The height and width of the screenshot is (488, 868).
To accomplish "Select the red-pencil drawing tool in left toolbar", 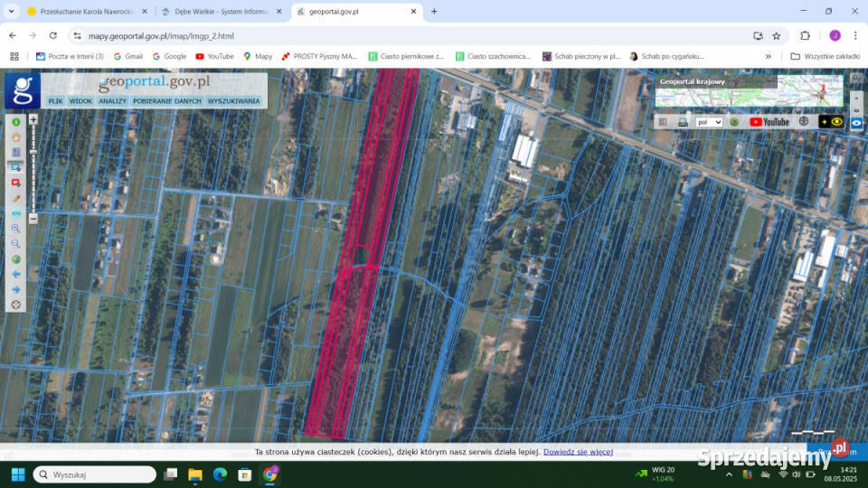I will click(15, 198).
